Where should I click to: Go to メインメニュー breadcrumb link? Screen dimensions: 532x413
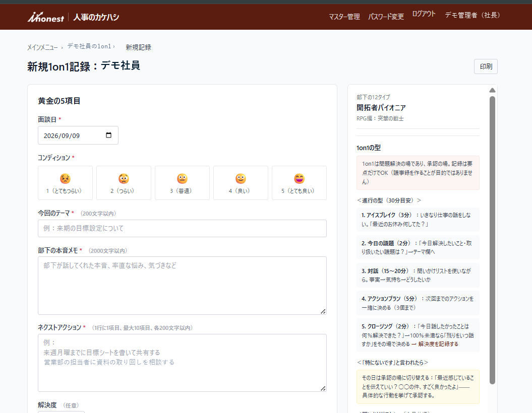(42, 47)
